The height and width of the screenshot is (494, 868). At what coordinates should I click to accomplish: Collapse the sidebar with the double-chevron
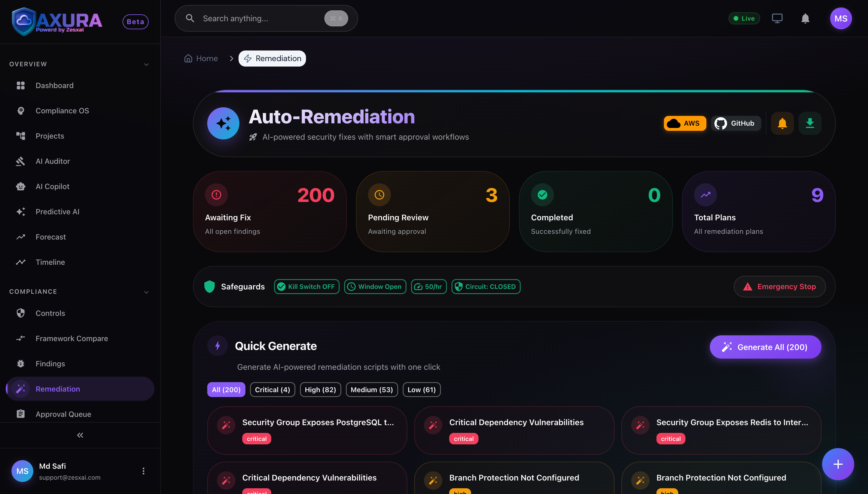[x=80, y=435]
